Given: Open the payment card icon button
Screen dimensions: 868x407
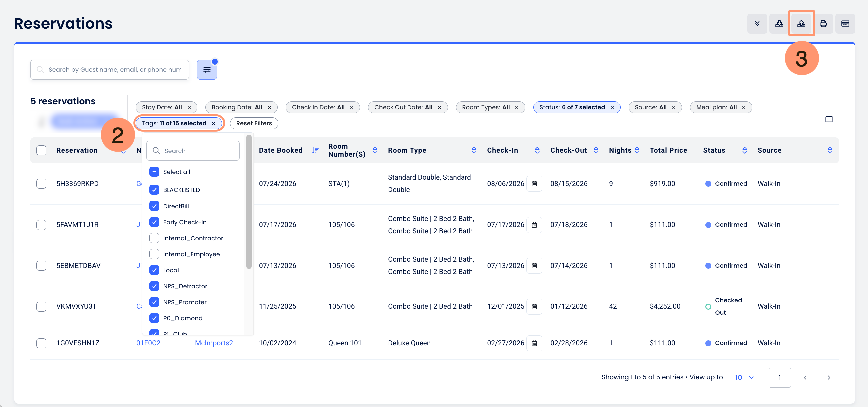Looking at the screenshot, I should click(x=845, y=24).
